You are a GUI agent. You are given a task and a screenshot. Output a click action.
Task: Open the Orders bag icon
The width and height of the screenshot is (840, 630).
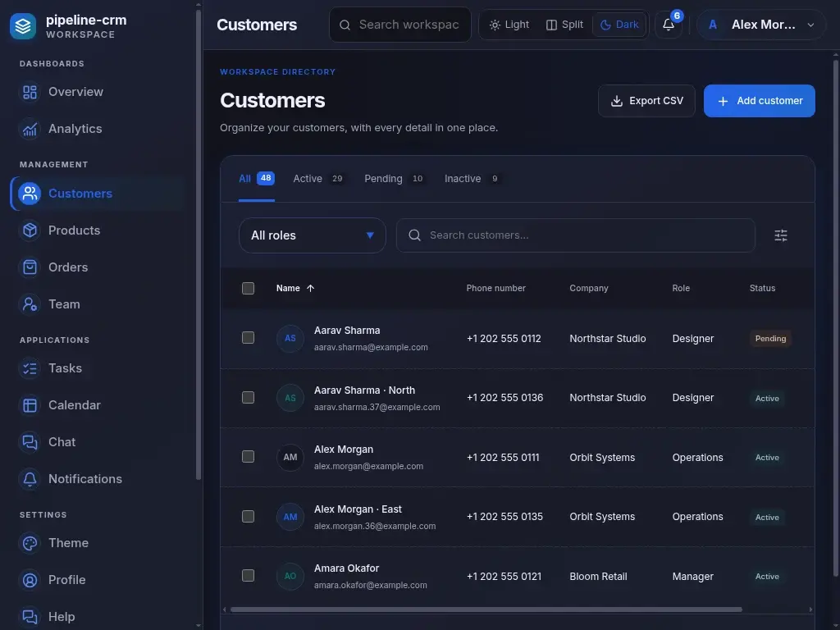(x=30, y=267)
